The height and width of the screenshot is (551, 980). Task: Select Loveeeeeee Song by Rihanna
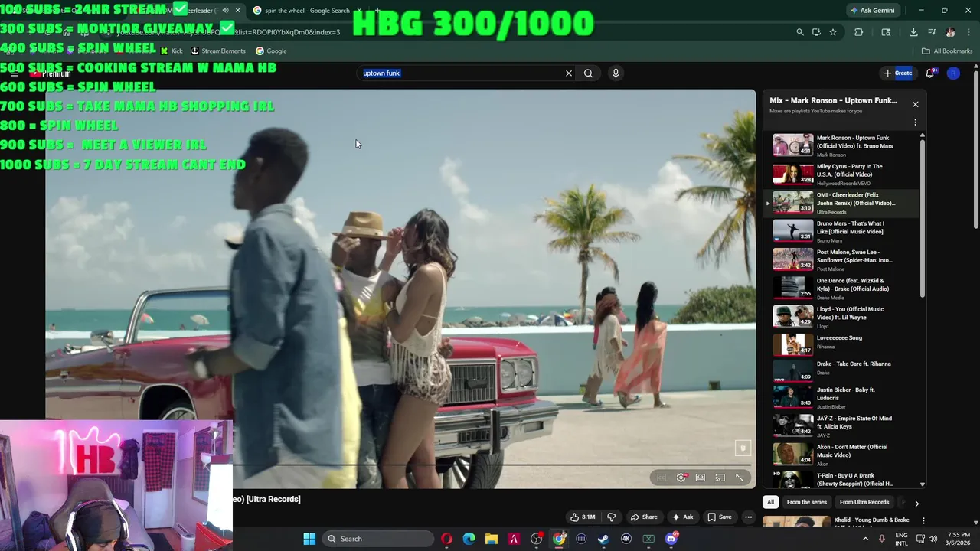point(842,345)
